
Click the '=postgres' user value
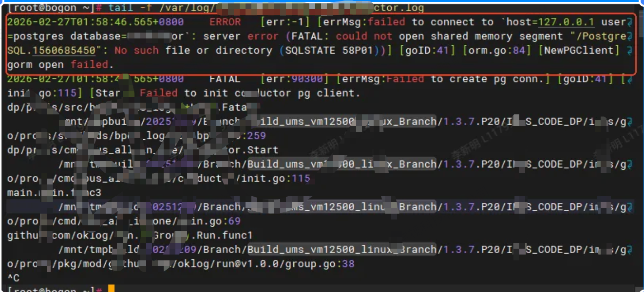coord(35,36)
